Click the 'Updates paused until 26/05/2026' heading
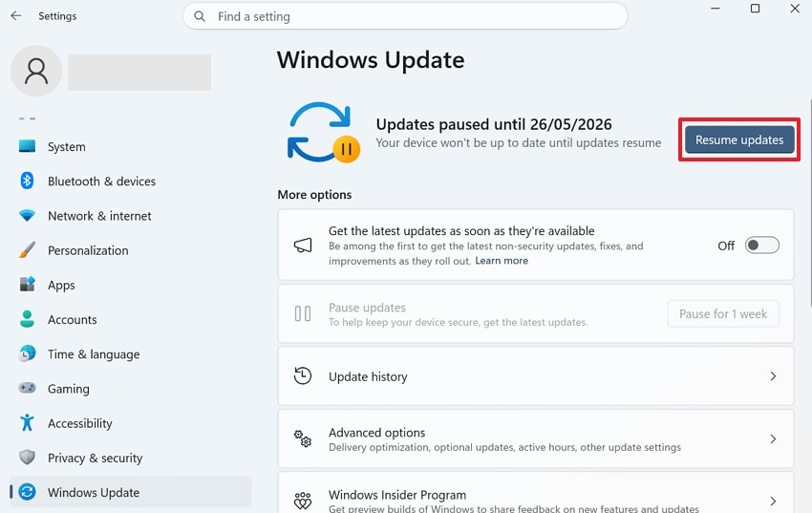812x513 pixels. click(494, 124)
